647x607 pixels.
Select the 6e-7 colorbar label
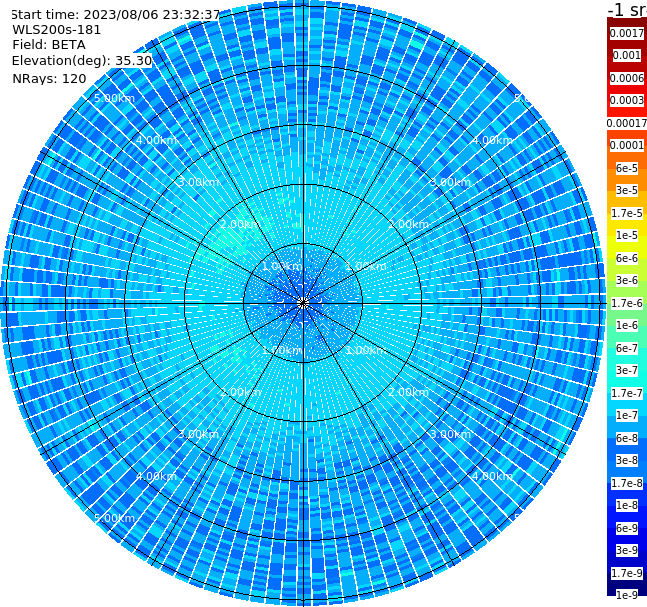click(x=627, y=348)
